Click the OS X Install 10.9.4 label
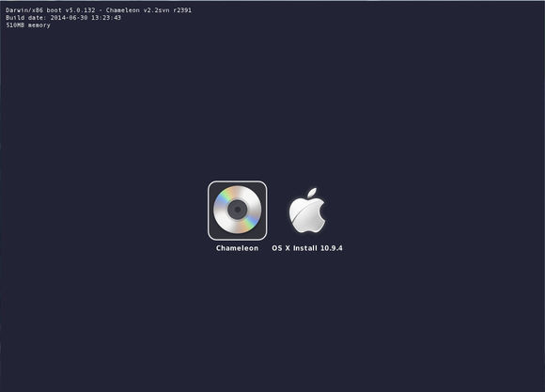 click(307, 248)
